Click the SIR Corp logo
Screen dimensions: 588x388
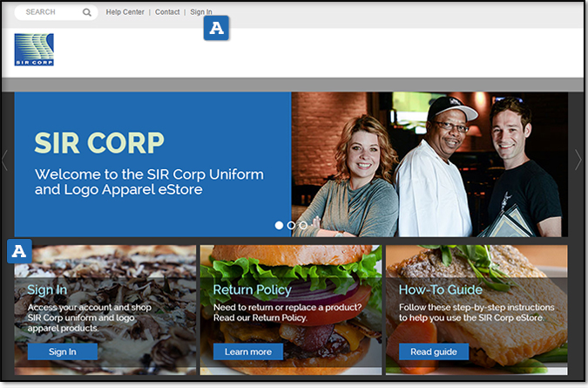34,50
